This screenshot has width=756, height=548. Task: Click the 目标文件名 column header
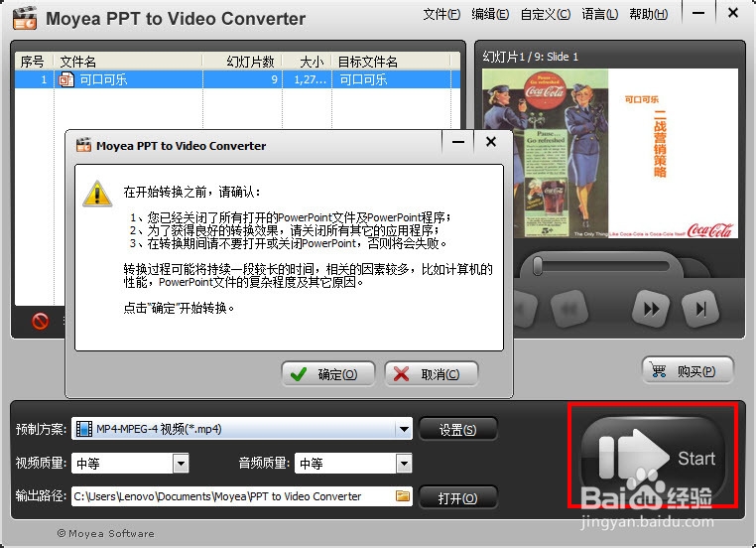(391, 62)
